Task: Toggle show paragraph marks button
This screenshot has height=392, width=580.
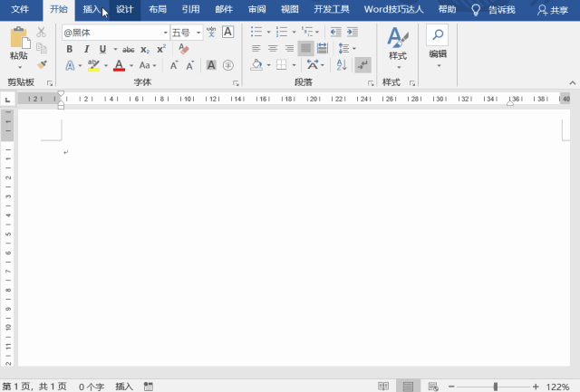Action: pos(363,65)
